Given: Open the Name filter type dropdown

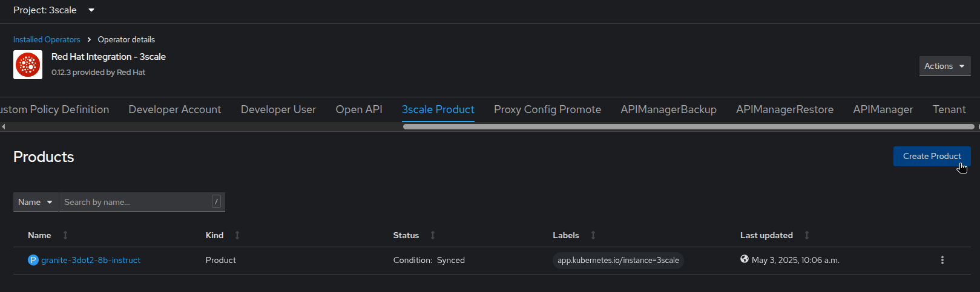Looking at the screenshot, I should [x=36, y=202].
